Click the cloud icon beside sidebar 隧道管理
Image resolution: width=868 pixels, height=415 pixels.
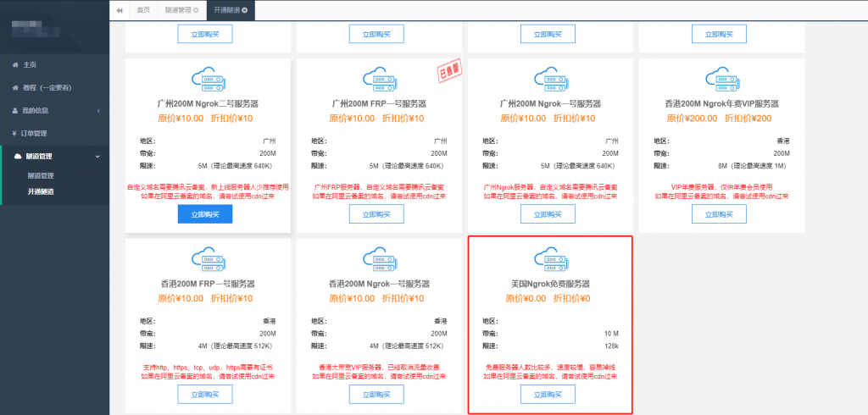(17, 157)
